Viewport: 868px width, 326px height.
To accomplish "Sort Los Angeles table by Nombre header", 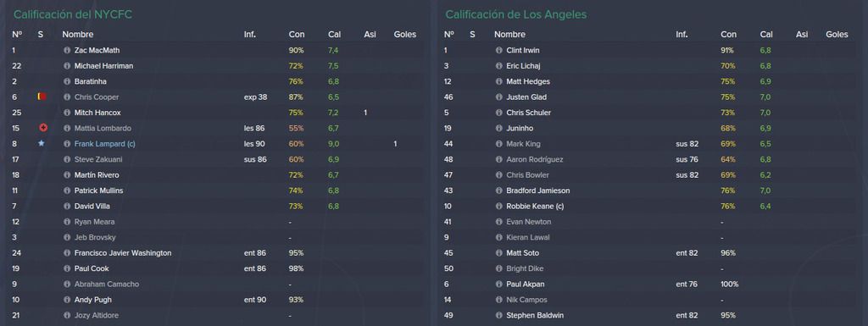I will pos(509,34).
